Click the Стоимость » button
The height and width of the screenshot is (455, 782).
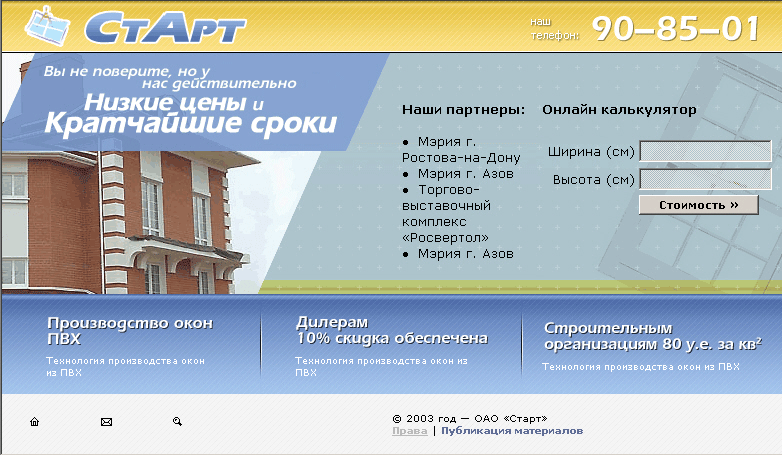click(699, 205)
